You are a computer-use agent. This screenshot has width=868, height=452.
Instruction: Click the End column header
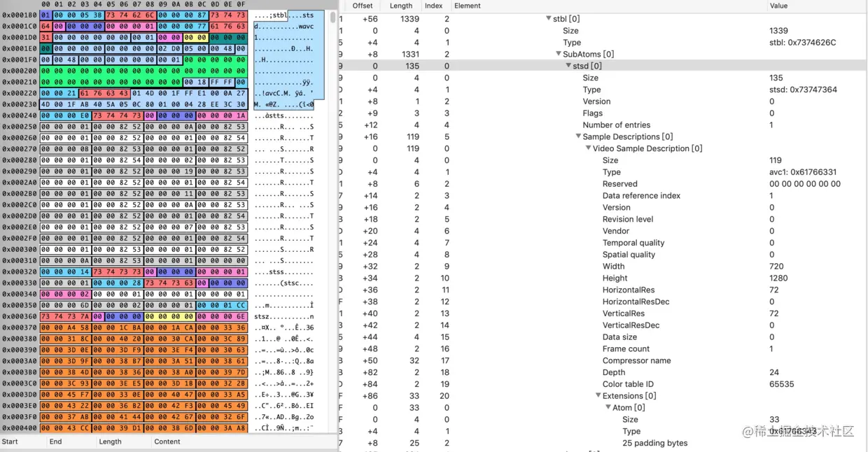point(55,442)
